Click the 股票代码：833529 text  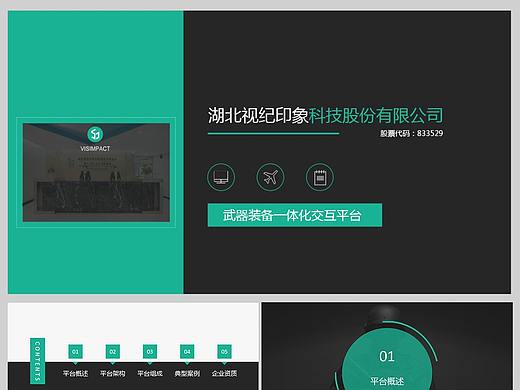(x=412, y=133)
